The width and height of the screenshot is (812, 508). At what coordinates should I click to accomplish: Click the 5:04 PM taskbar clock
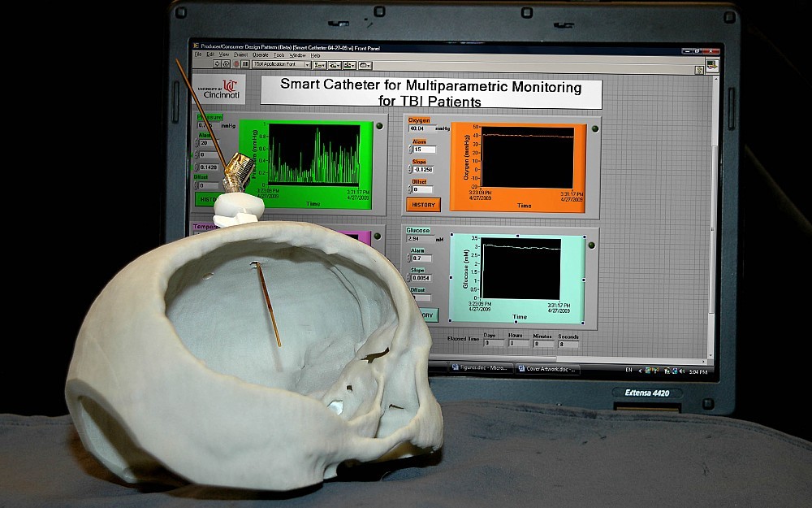pyautogui.click(x=698, y=371)
